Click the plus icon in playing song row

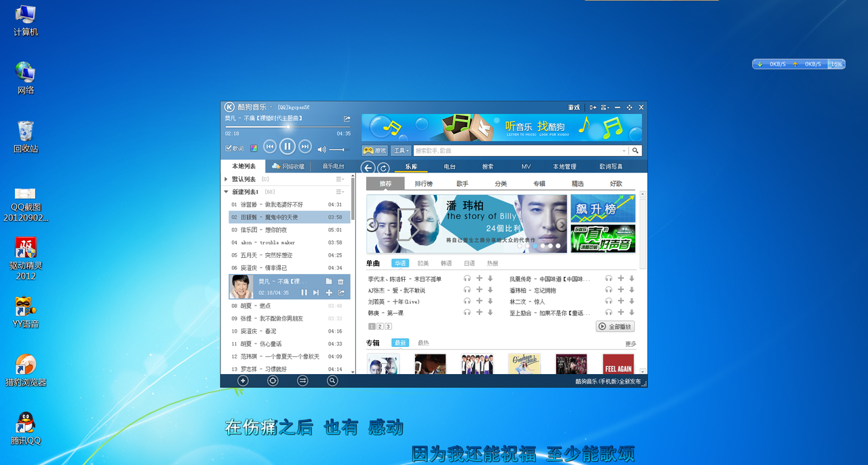point(329,293)
